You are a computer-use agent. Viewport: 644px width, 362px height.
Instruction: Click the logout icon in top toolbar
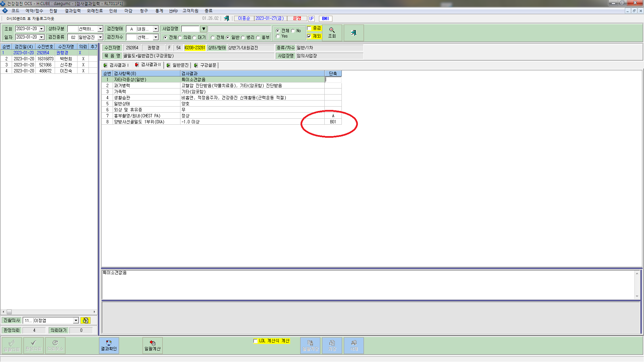[227, 18]
